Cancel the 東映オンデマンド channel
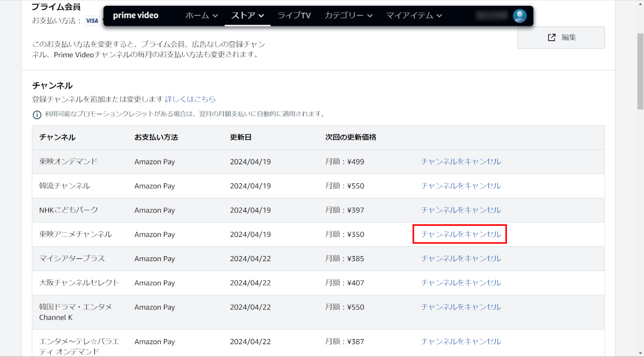This screenshot has width=644, height=357. tap(461, 162)
